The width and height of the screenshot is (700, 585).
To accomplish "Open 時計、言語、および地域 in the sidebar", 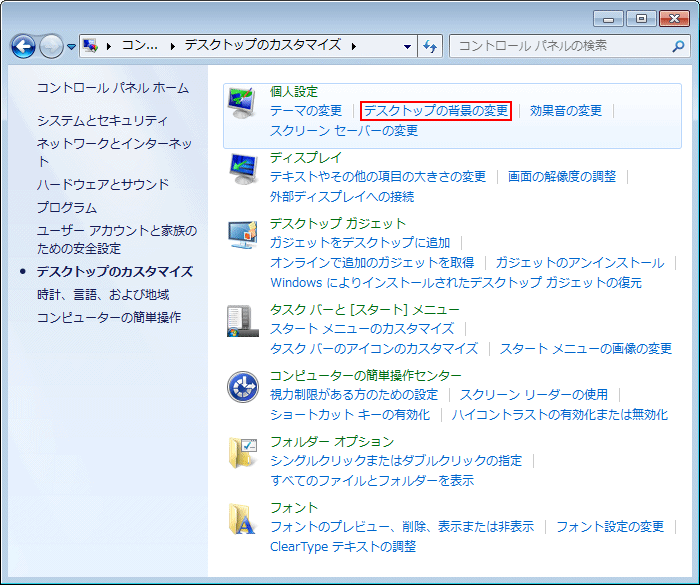I will [x=103, y=295].
